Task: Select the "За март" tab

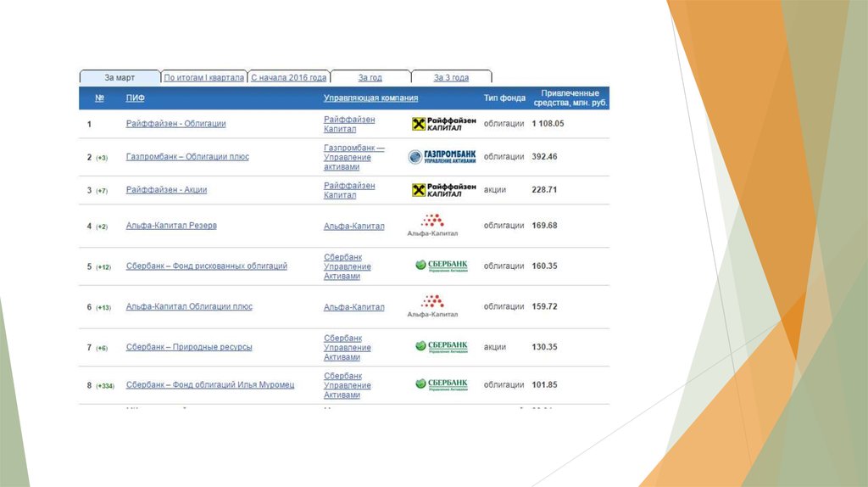Action: click(120, 77)
